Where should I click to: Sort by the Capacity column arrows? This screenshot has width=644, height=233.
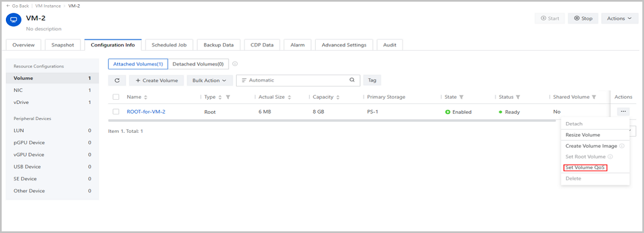click(x=339, y=97)
